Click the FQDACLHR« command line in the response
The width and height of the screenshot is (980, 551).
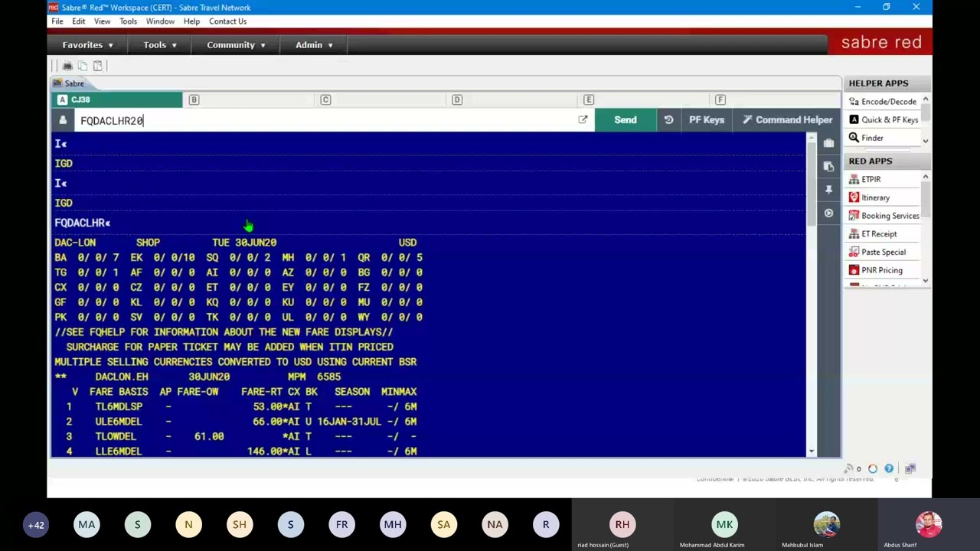[83, 223]
